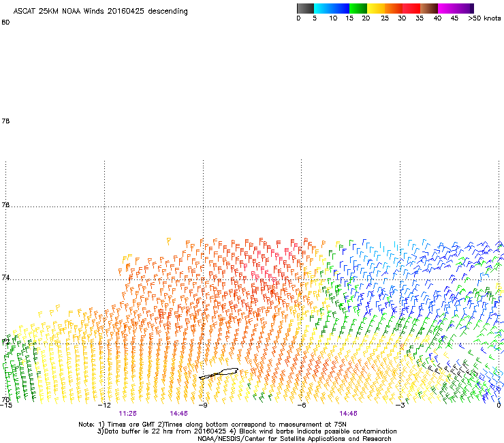Click the '35' label under the color bar
Viewport: 504px width, 443px height.
tap(420, 18)
